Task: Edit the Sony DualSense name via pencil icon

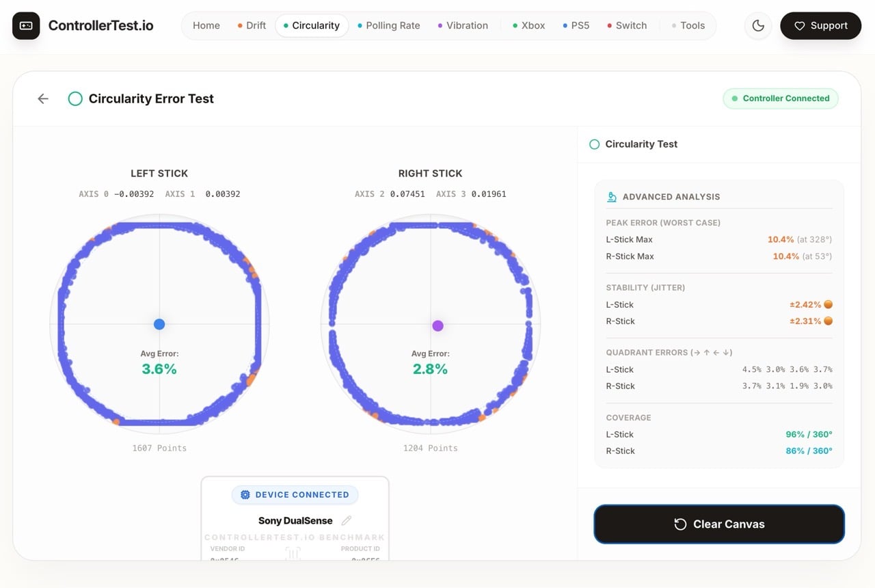Action: pos(347,520)
